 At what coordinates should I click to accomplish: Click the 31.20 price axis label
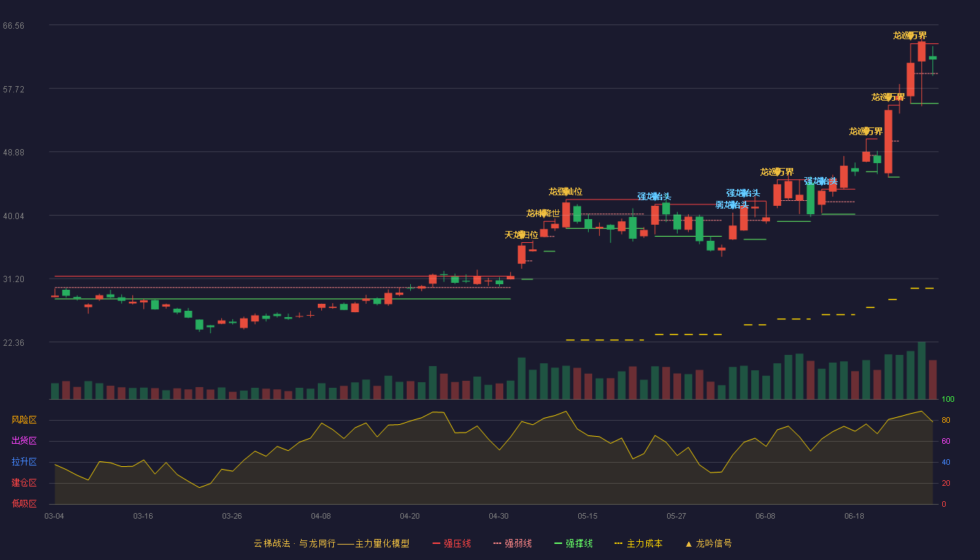(13, 279)
